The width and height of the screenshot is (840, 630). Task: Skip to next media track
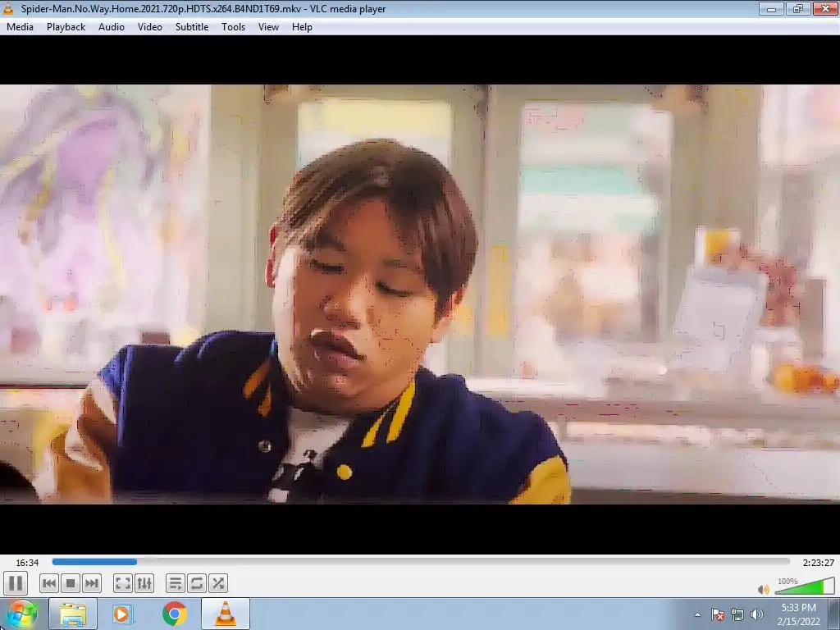[92, 583]
